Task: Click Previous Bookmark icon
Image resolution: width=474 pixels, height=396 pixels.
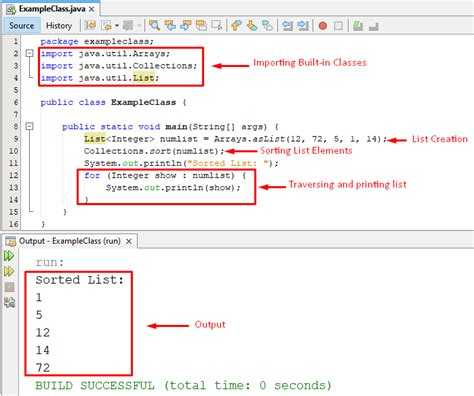Action: [236, 25]
